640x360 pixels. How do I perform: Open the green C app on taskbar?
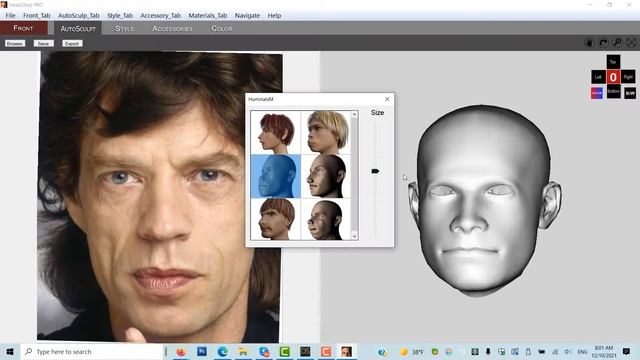tap(284, 351)
